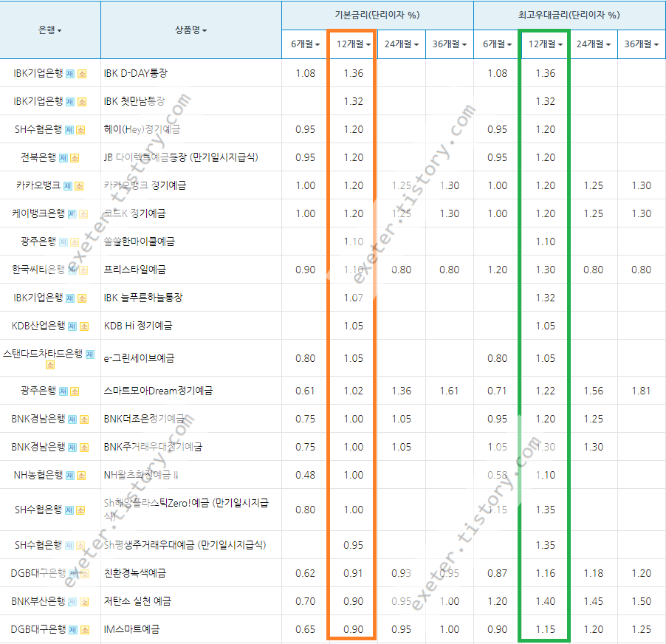Screen dimensions: 666x644
Task: Sort by 12개월 under 기본금리
Action: click(353, 44)
